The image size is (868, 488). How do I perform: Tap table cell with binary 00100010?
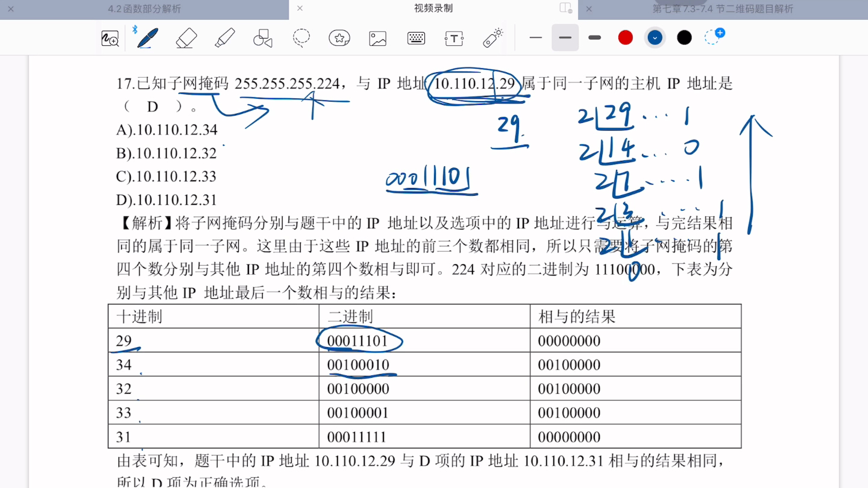click(x=424, y=364)
